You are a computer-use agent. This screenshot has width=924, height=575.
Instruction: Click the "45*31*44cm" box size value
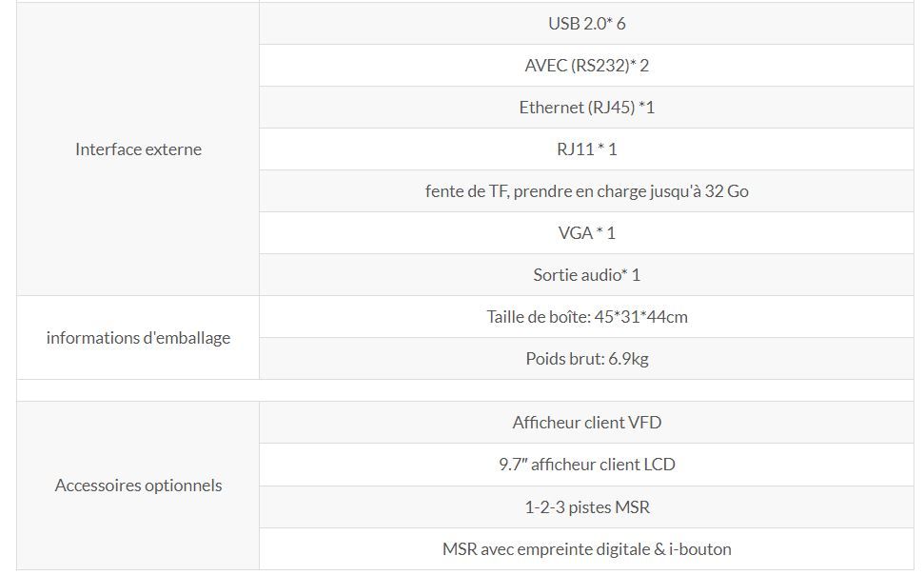click(640, 317)
